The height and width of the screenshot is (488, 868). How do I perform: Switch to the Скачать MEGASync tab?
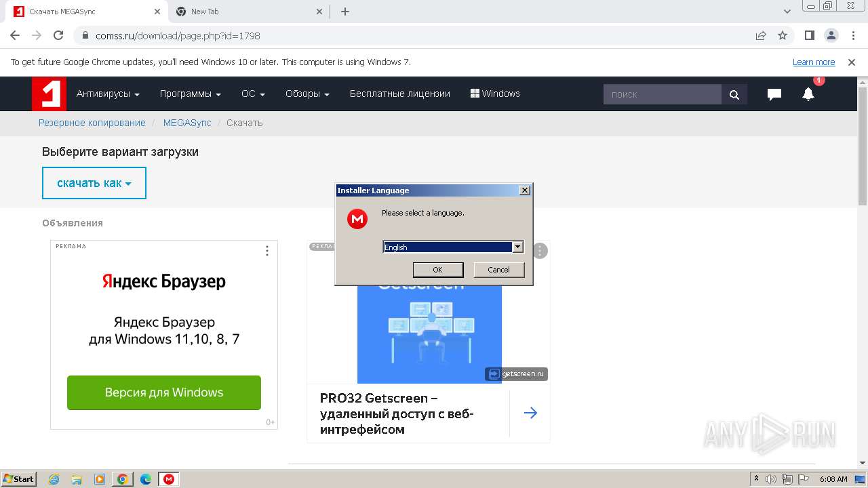(87, 12)
